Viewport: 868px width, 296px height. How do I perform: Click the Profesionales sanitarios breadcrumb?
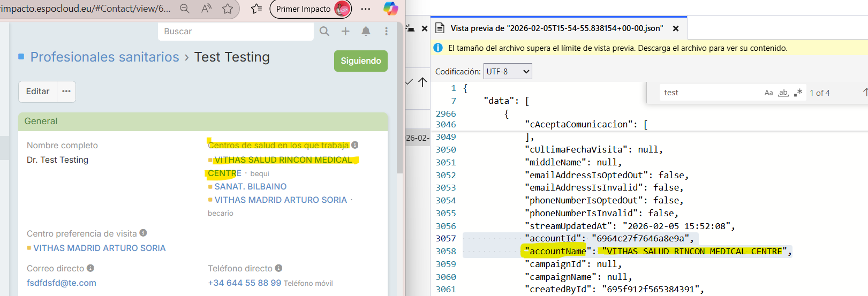(104, 57)
